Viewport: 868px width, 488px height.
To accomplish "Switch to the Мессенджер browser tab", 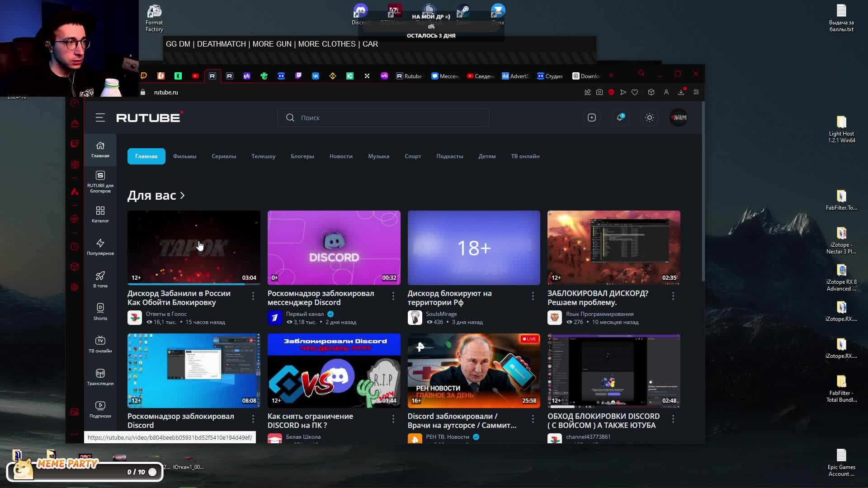I will coord(445,76).
